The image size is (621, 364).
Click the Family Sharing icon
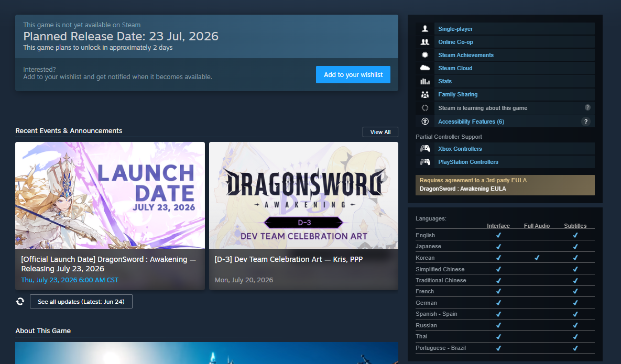425,95
